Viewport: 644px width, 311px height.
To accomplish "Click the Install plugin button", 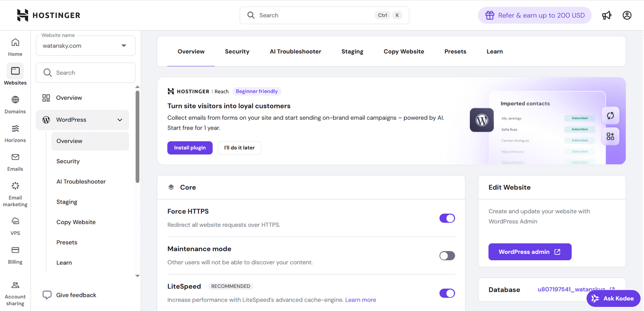I will pyautogui.click(x=190, y=148).
